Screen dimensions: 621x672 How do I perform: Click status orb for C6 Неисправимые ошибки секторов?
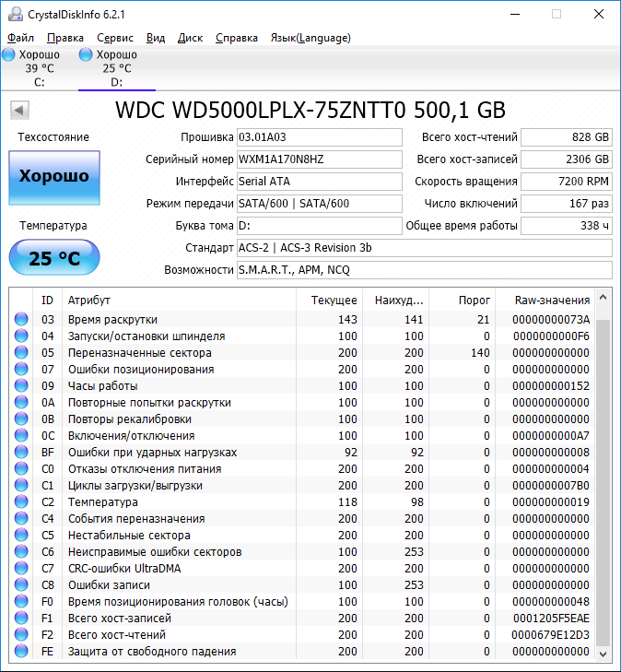click(x=21, y=551)
